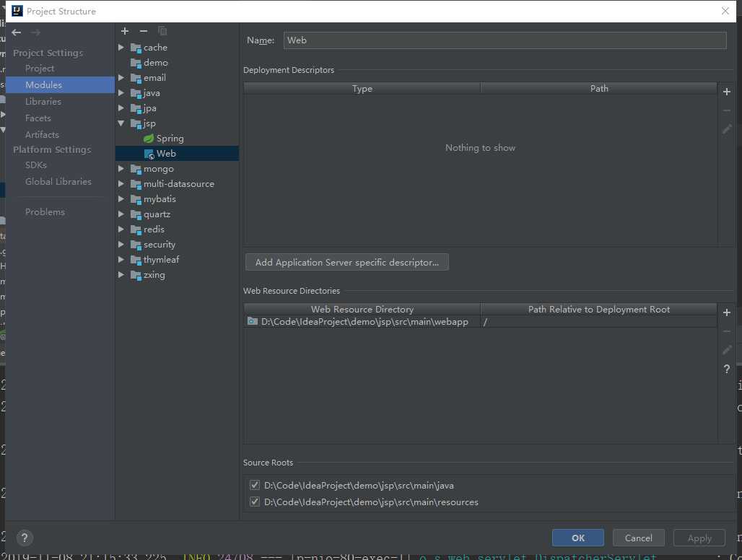Viewport: 742px width, 560px height.
Task: Open the Problems page
Action: (45, 212)
